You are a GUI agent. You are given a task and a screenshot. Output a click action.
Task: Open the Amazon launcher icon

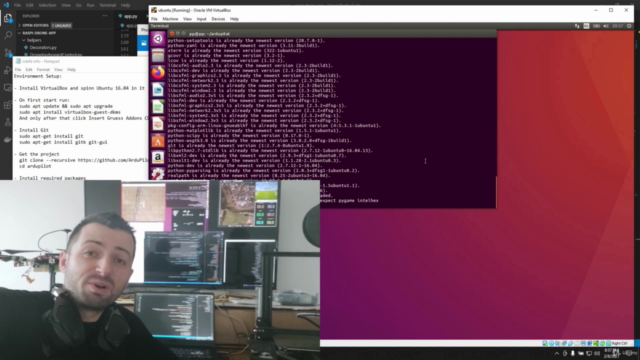point(158,158)
